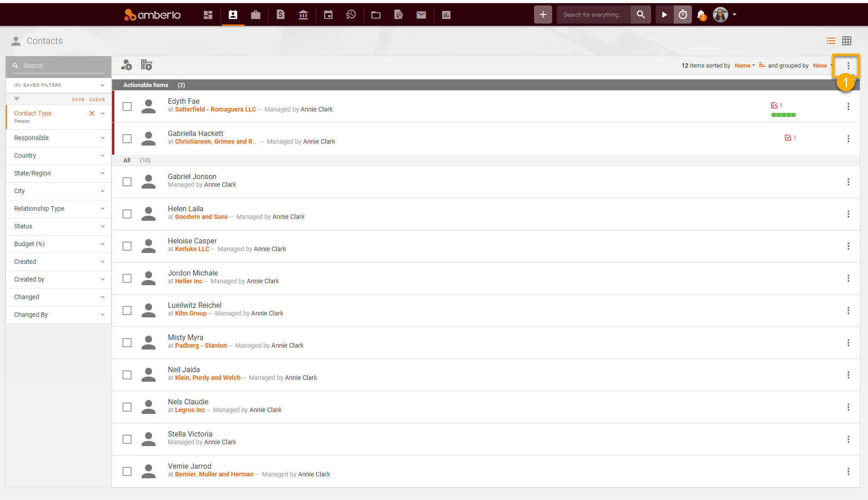
Task: Select Neil Jaida checkbox
Action: click(127, 375)
